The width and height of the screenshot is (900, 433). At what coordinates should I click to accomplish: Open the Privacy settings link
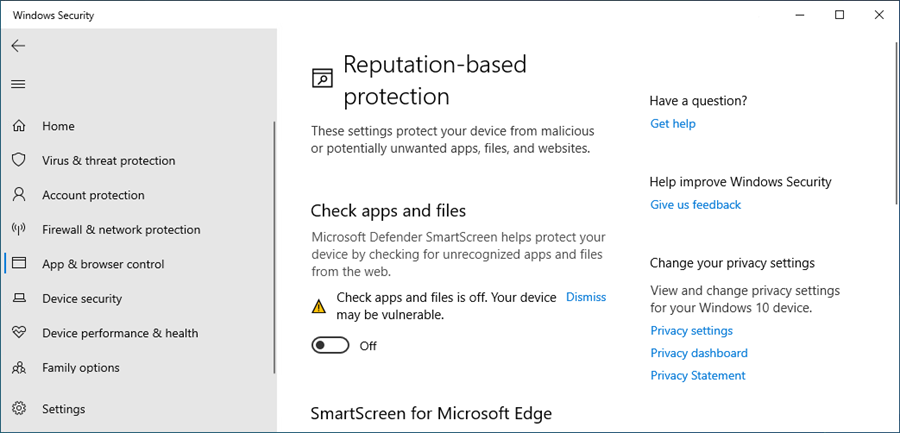(x=691, y=331)
